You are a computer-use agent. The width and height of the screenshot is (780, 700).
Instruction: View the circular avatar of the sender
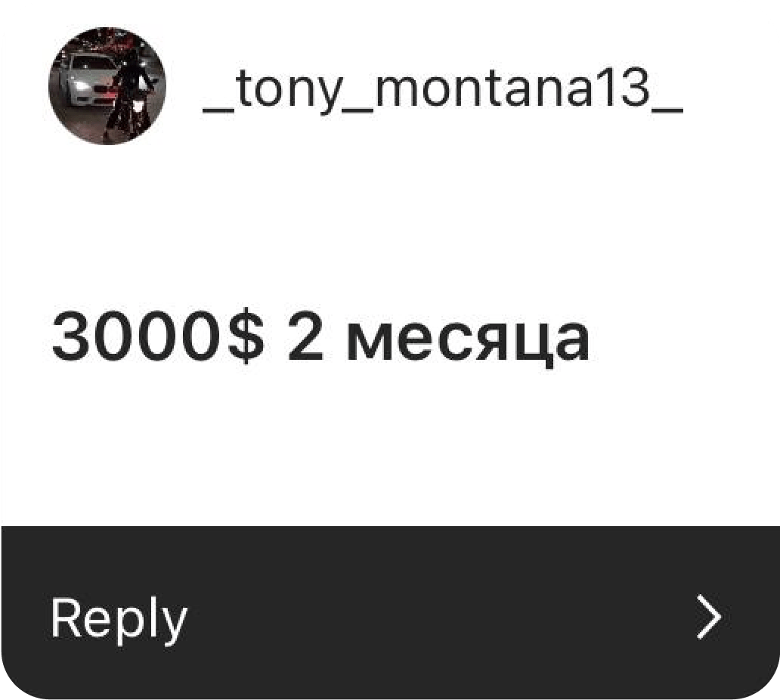pos(107,86)
